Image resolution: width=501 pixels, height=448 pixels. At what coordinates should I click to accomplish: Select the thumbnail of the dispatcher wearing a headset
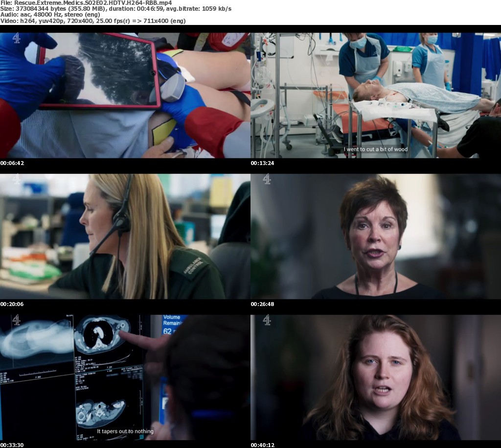(x=125, y=236)
